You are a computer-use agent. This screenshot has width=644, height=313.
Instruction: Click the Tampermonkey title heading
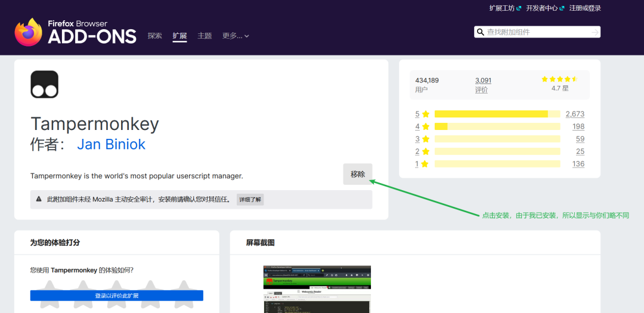[x=94, y=123]
